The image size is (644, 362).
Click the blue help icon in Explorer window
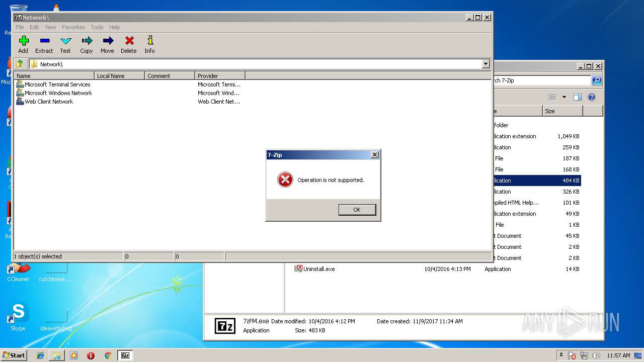[592, 97]
